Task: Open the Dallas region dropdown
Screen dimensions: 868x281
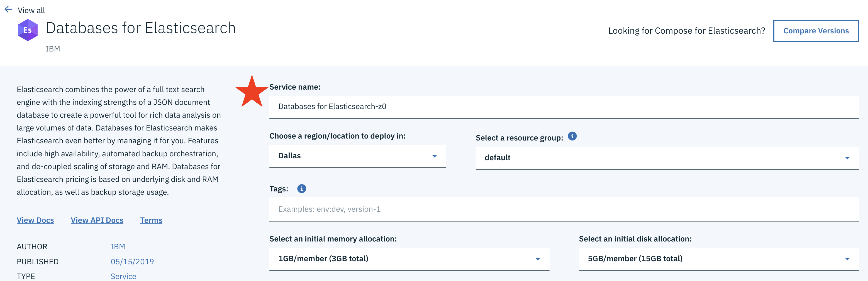Action: tap(357, 156)
